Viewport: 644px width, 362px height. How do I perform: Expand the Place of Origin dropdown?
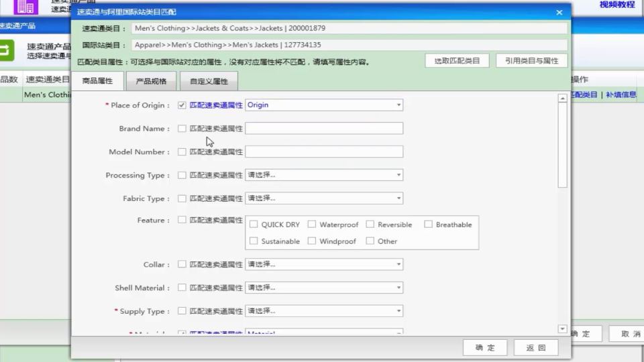pos(324,105)
